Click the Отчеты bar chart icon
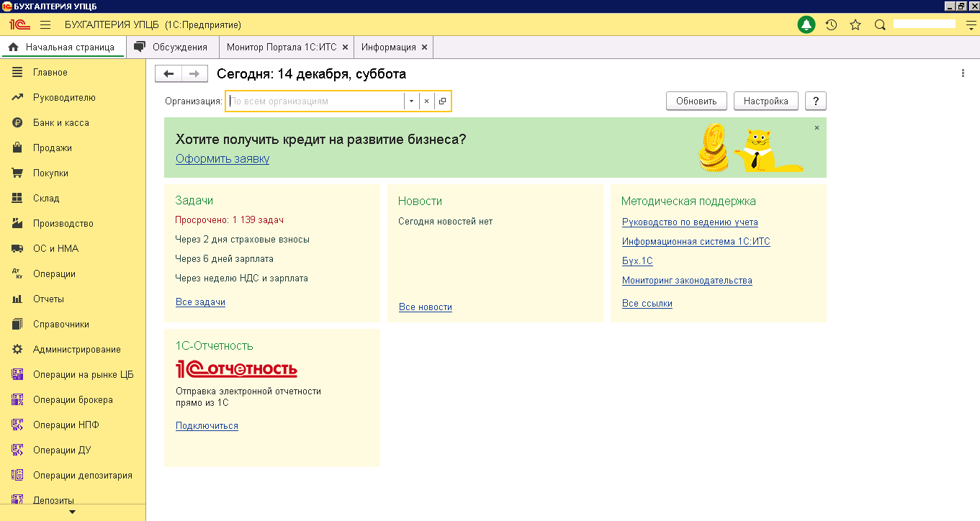980x521 pixels. coord(17,299)
